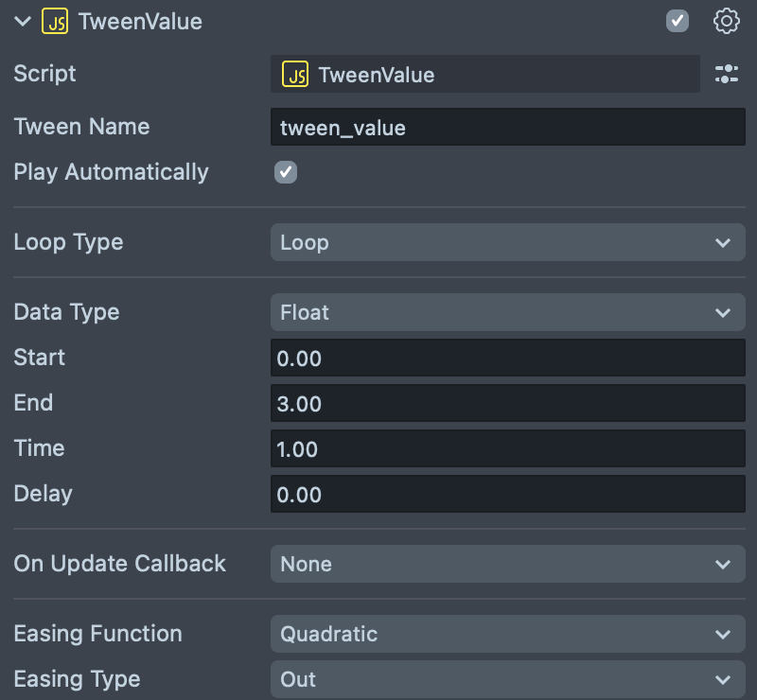Screen dimensions: 757x700
Task: Open the Data Type dropdown set to Float
Action: tap(507, 312)
